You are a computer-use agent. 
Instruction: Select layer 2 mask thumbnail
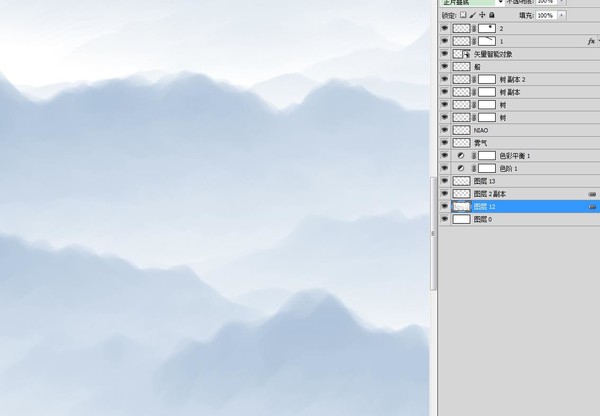click(487, 28)
